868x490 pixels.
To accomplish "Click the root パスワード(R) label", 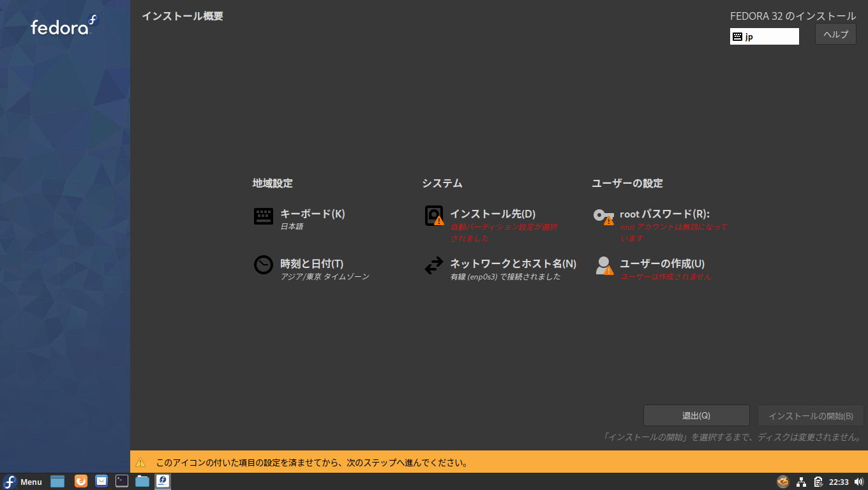I will pos(665,214).
